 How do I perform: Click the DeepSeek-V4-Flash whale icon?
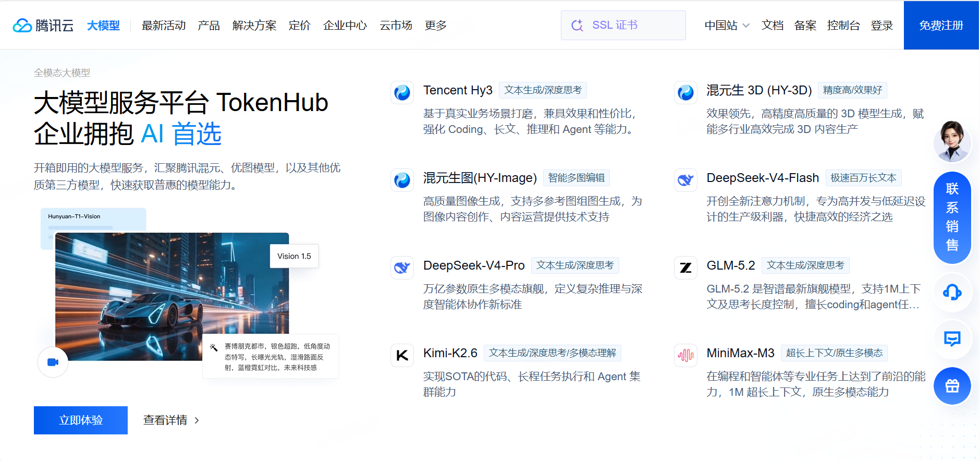[x=685, y=180]
